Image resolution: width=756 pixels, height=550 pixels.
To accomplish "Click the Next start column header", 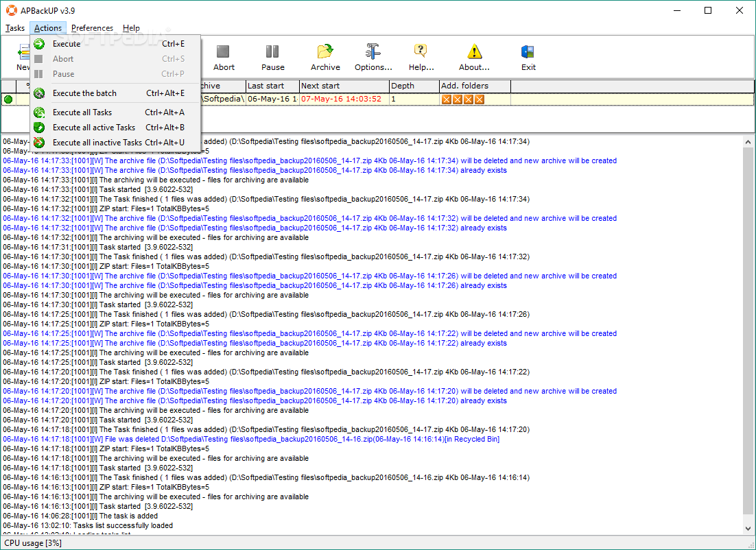I will [x=344, y=86].
